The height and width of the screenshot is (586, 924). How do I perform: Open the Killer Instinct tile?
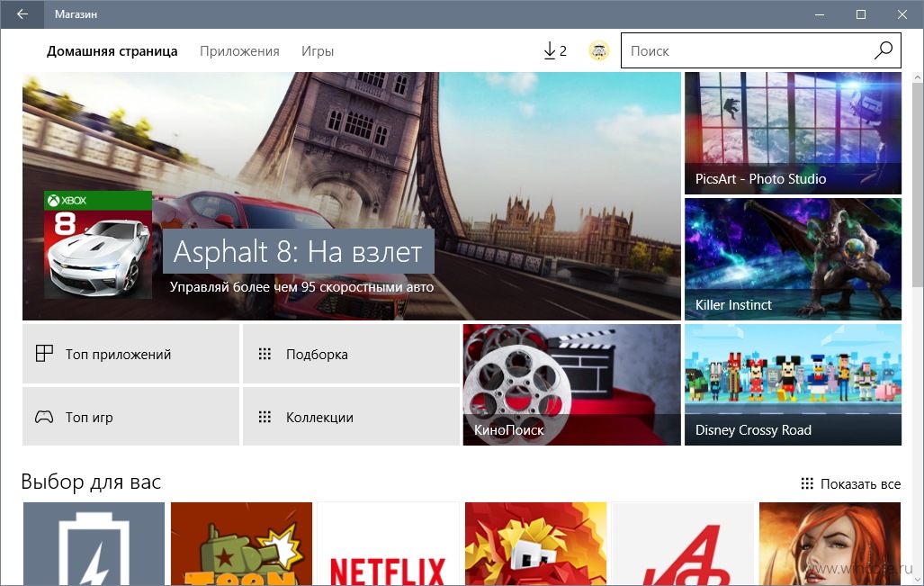point(793,259)
